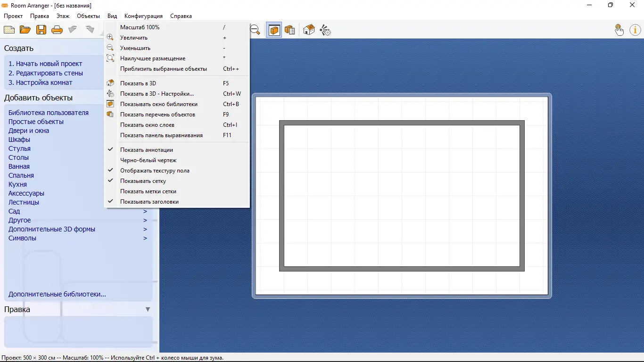Open the «Ванная» category

pos(19,166)
